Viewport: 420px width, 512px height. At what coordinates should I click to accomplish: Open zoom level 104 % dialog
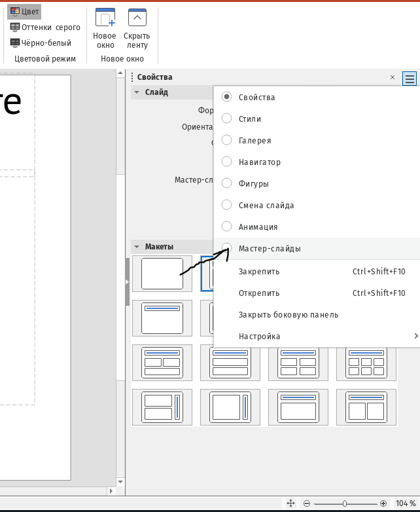[406, 503]
